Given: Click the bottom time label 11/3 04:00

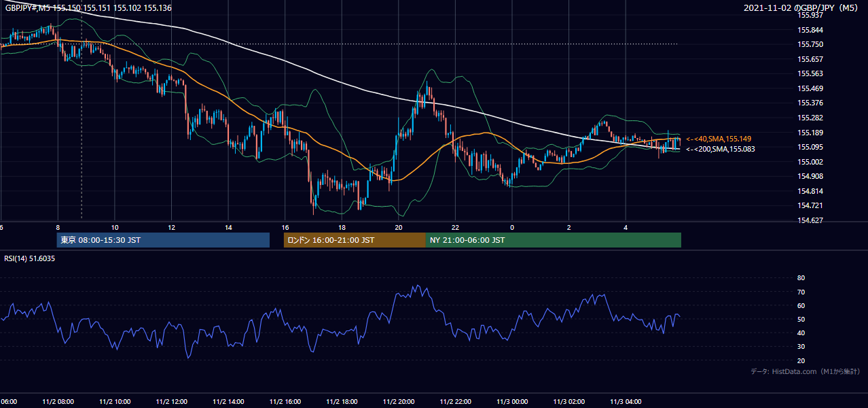Looking at the screenshot, I should pos(626,401).
